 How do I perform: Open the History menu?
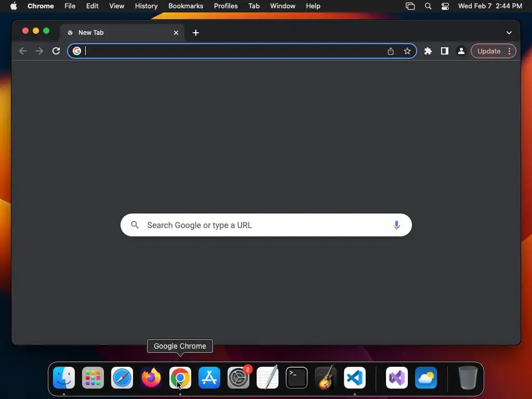(x=146, y=6)
